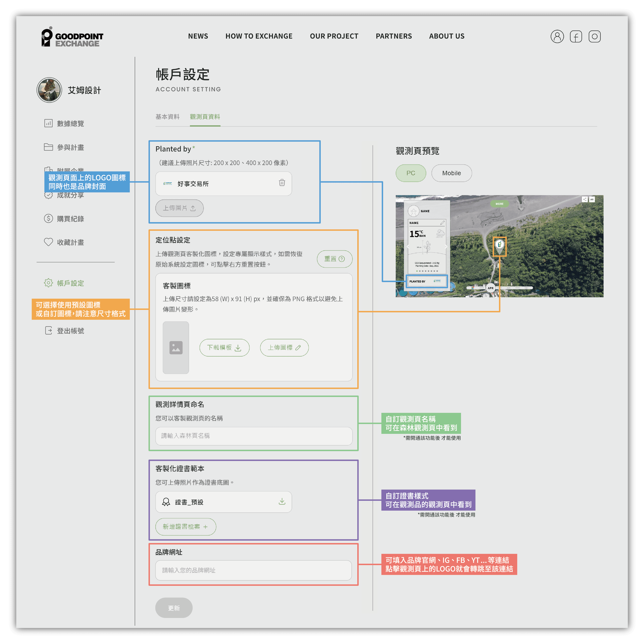Download the 證書_預設 file via arrow icon
This screenshot has width=644, height=644.
pyautogui.click(x=282, y=501)
